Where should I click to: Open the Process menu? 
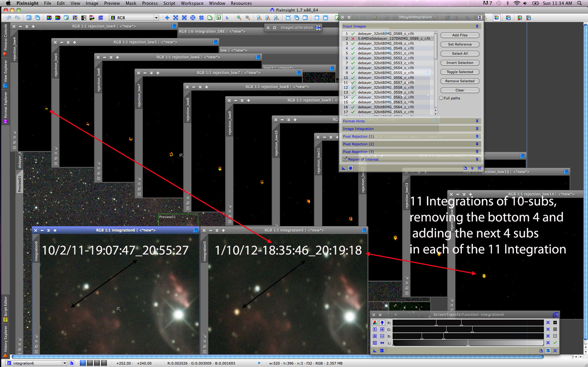(150, 3)
